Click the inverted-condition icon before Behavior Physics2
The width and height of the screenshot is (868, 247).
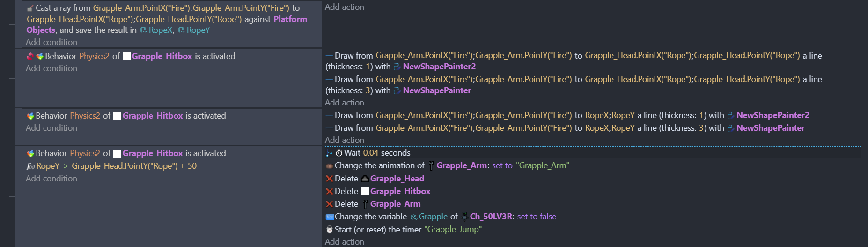point(30,56)
